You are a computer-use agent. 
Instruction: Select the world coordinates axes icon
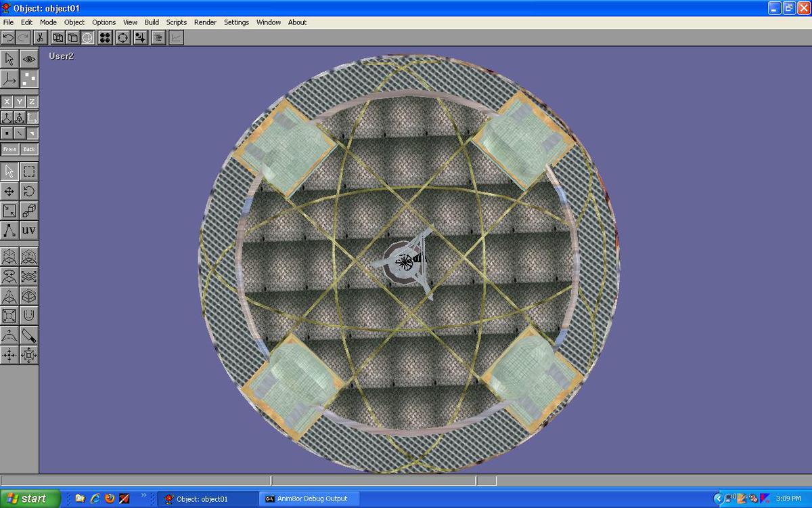coord(7,117)
